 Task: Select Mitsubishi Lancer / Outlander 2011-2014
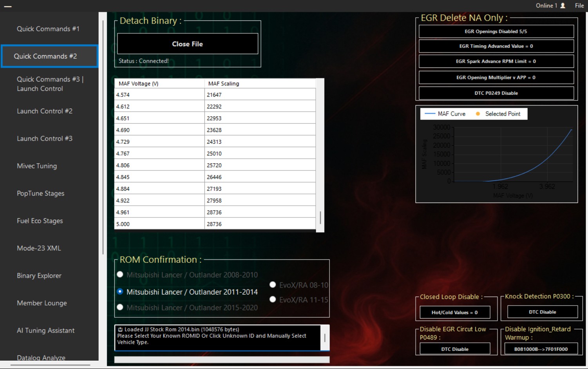point(120,292)
